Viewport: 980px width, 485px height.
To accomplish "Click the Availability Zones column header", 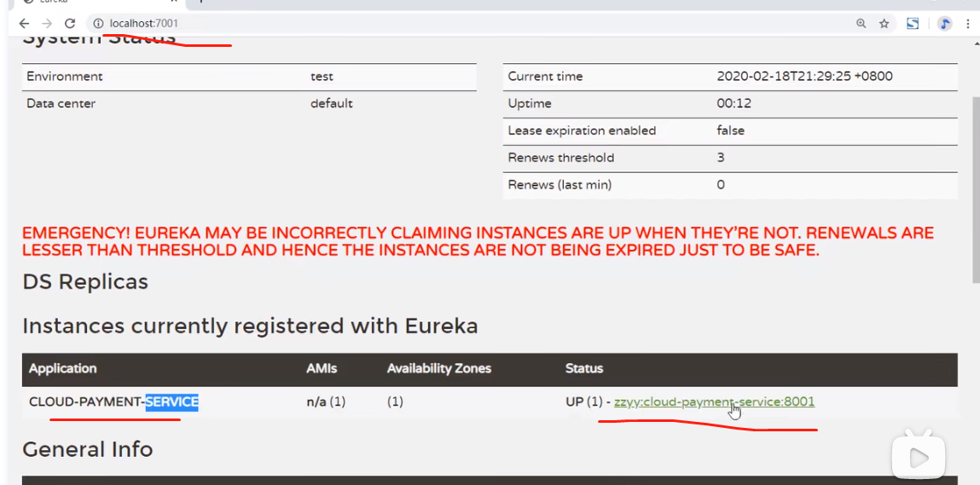I will click(438, 368).
